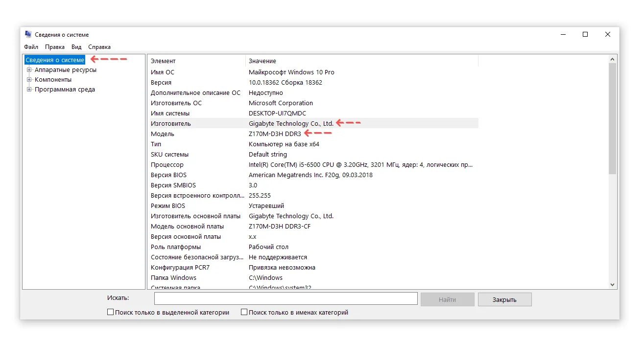Enable Поиск только в выделенной категории
This screenshot has width=644, height=342.
point(110,312)
